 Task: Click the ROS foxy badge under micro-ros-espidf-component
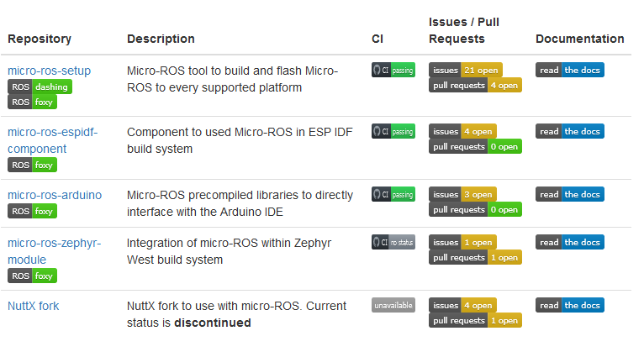click(x=32, y=165)
